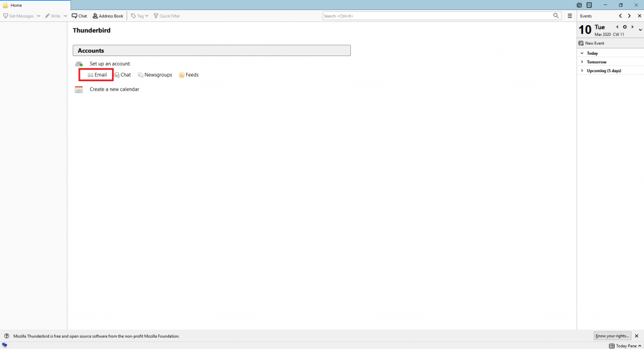Open the mini-calendar dropdown chevron beside date
Image resolution: width=644 pixels, height=349 pixels.
[x=640, y=30]
